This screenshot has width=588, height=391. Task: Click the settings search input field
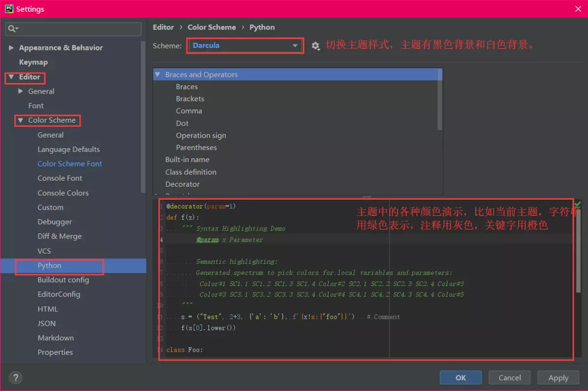click(x=73, y=29)
